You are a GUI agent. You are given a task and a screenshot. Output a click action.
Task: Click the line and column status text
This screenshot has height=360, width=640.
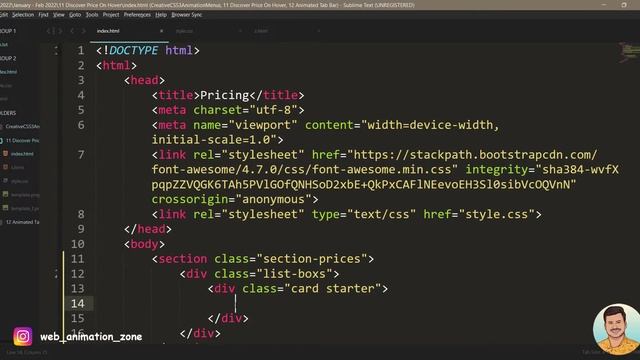tap(27, 352)
